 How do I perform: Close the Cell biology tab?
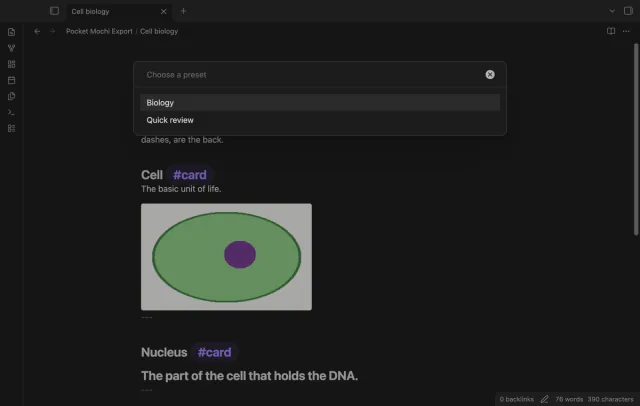pos(164,11)
